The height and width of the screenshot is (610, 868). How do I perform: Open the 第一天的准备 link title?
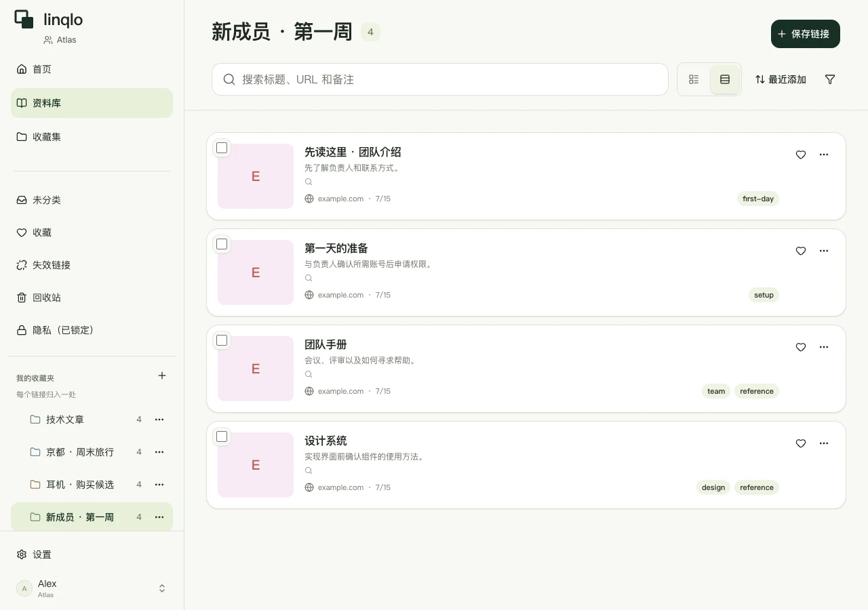pyautogui.click(x=336, y=248)
